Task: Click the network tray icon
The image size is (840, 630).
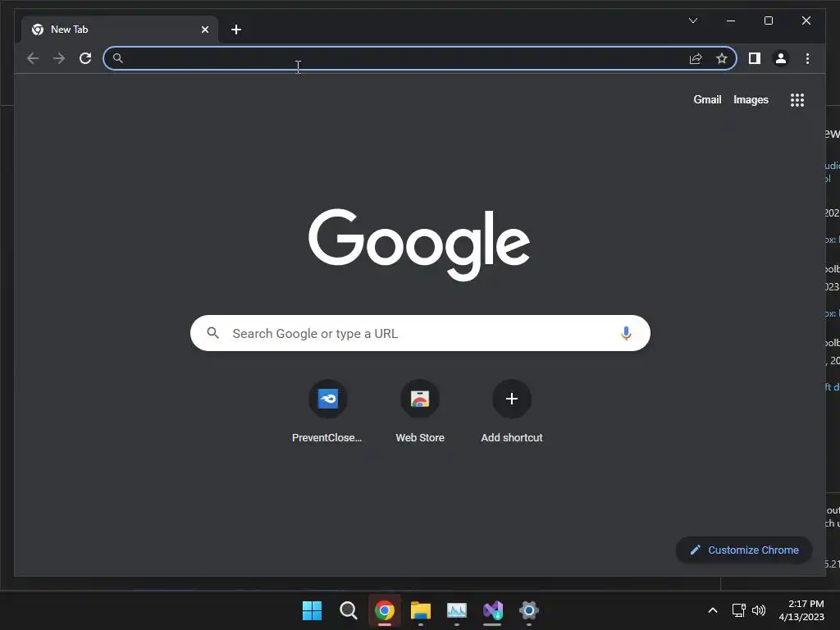Action: 739,610
